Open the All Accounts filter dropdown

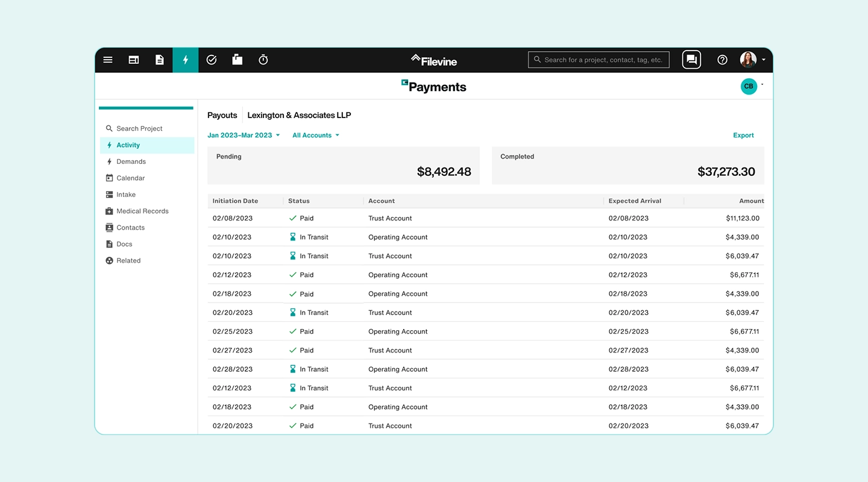[x=316, y=135]
